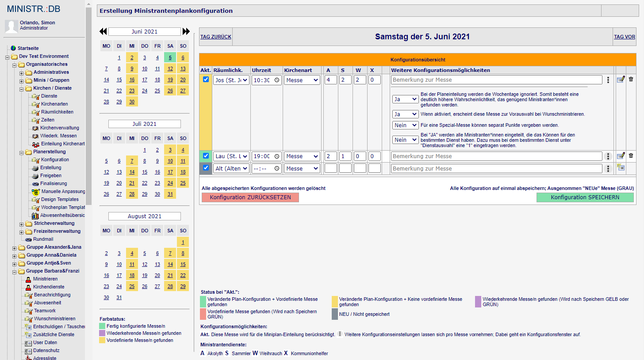Expand the Gruppe Alexander&Jana node
The width and height of the screenshot is (644, 360).
tap(14, 248)
